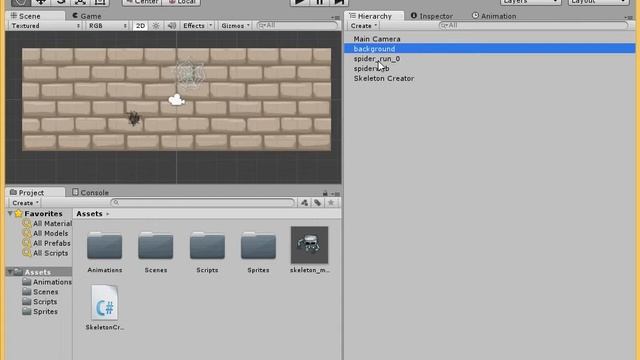Open the Scripts folder icon in Assets grid
This screenshot has width=640, height=360.
pos(207,246)
